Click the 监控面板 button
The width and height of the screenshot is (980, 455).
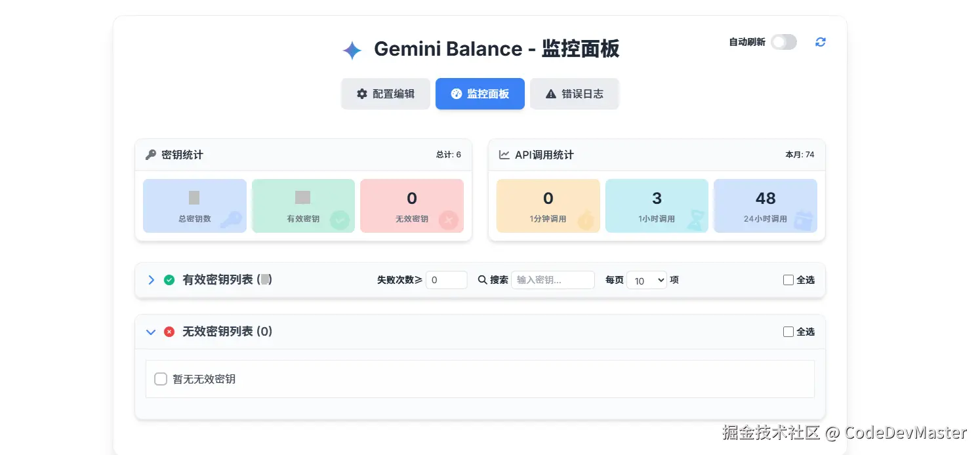[480, 93]
